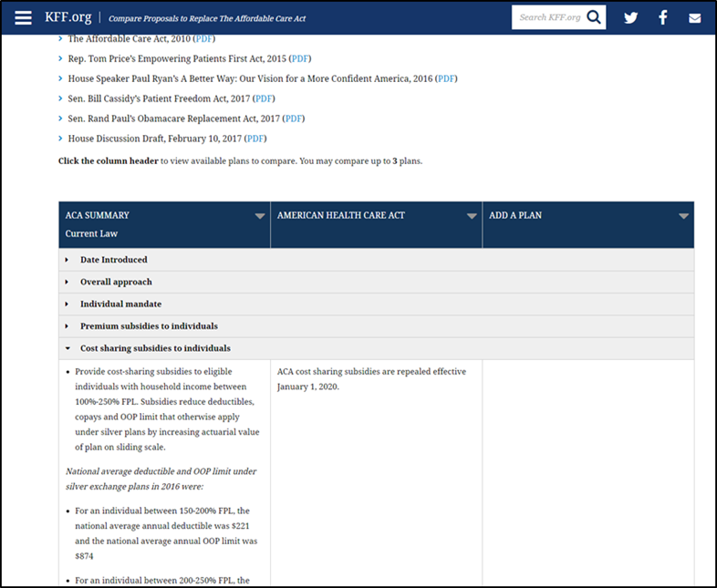Click 'Provide cost-sharing subsidies to eligible' bullet

(167, 409)
